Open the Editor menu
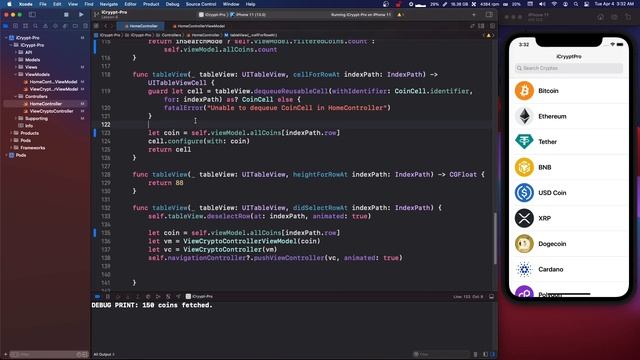Screen dimensions: 640x360 tap(130, 4)
